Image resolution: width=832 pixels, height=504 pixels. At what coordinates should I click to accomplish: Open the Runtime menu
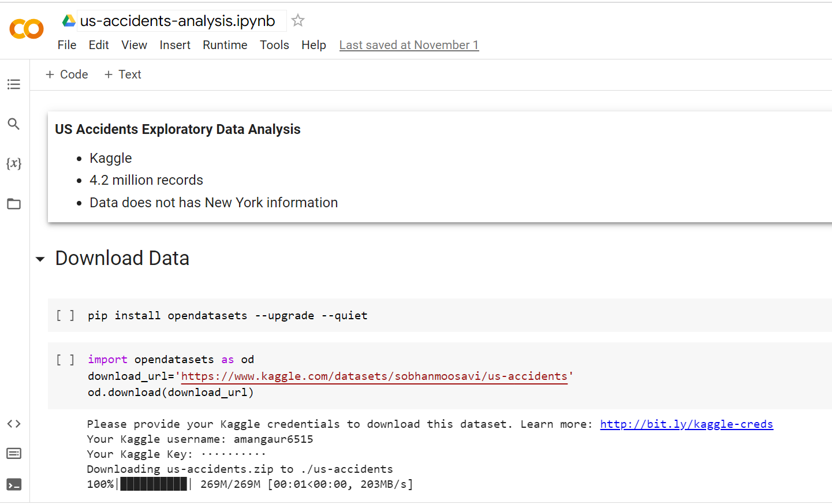[x=225, y=45]
